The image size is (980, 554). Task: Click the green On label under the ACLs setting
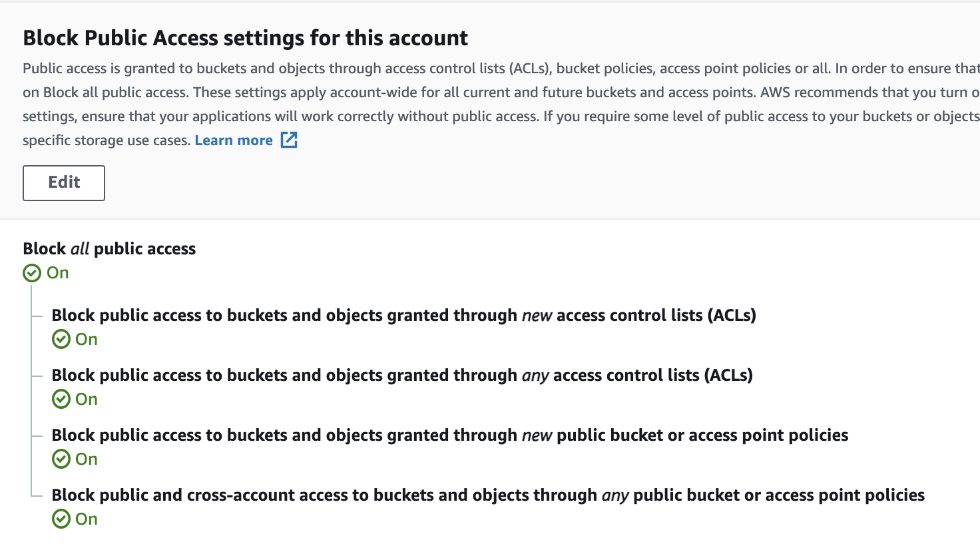tap(87, 339)
